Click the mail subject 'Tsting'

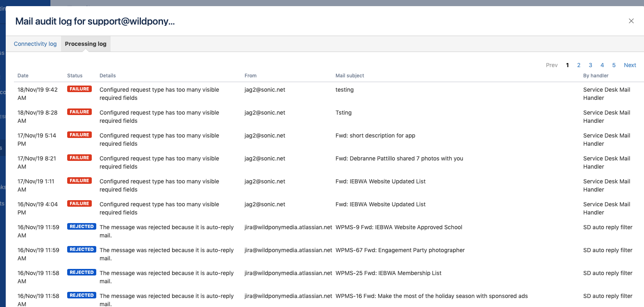343,113
